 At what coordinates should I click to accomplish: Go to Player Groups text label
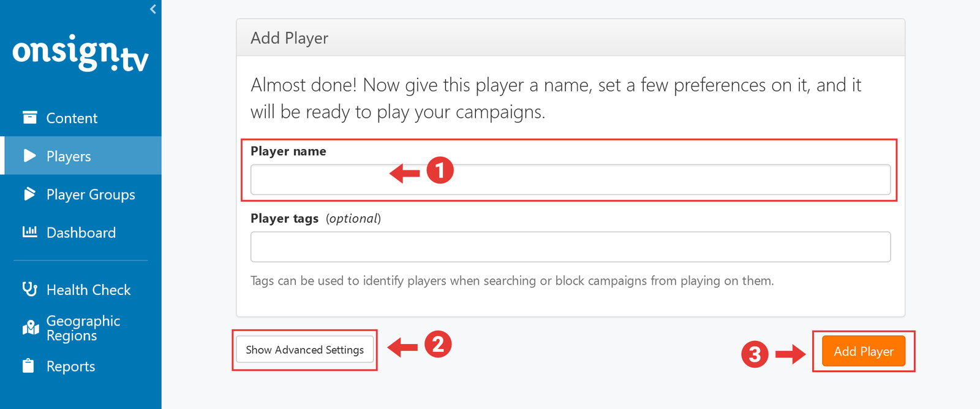(x=91, y=195)
